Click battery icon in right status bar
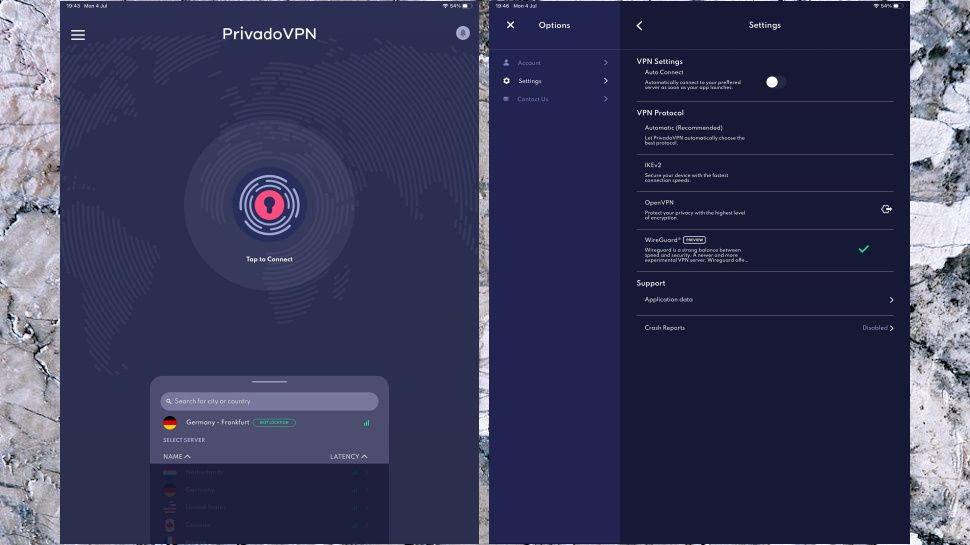This screenshot has width=970, height=545. [898, 6]
